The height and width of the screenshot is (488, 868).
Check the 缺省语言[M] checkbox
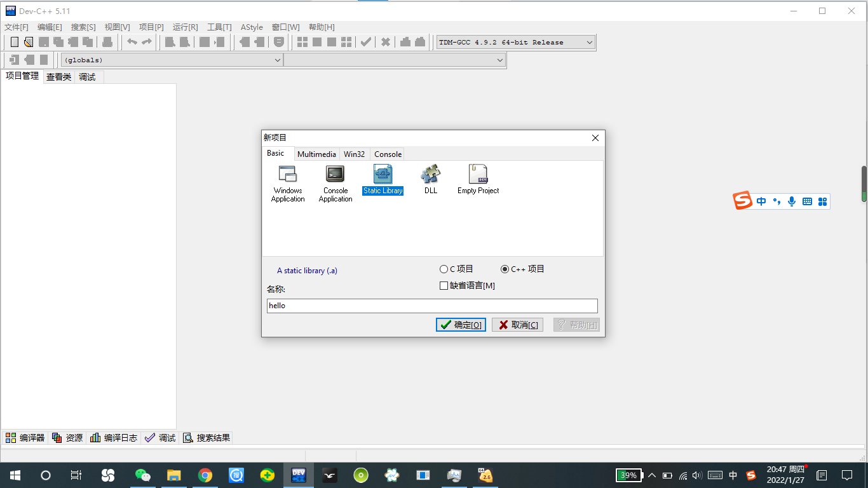(467, 286)
